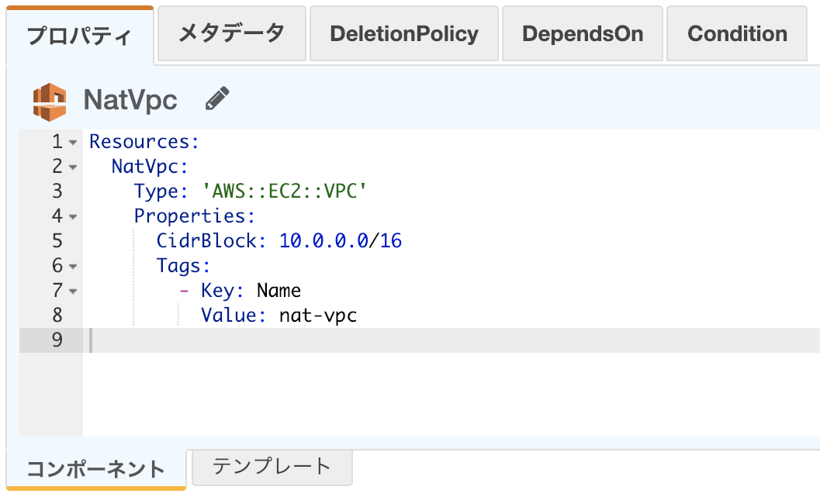The height and width of the screenshot is (504, 820).
Task: Switch to the メタデータ tab
Action: [231, 33]
